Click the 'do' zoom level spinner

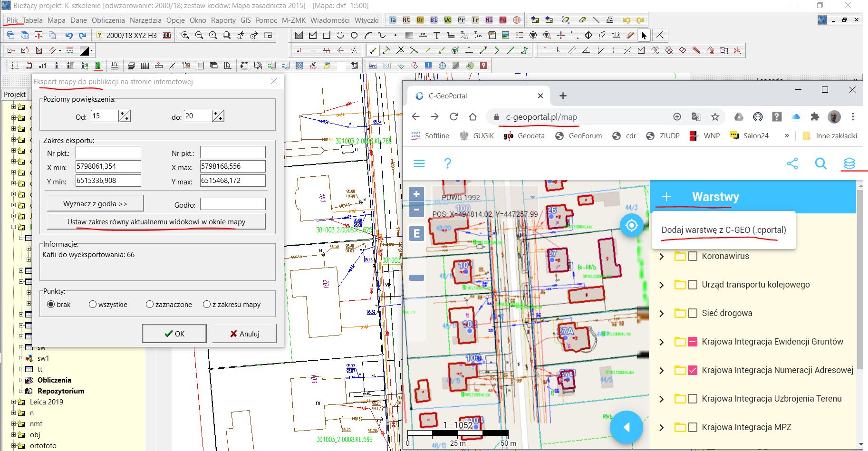(218, 116)
